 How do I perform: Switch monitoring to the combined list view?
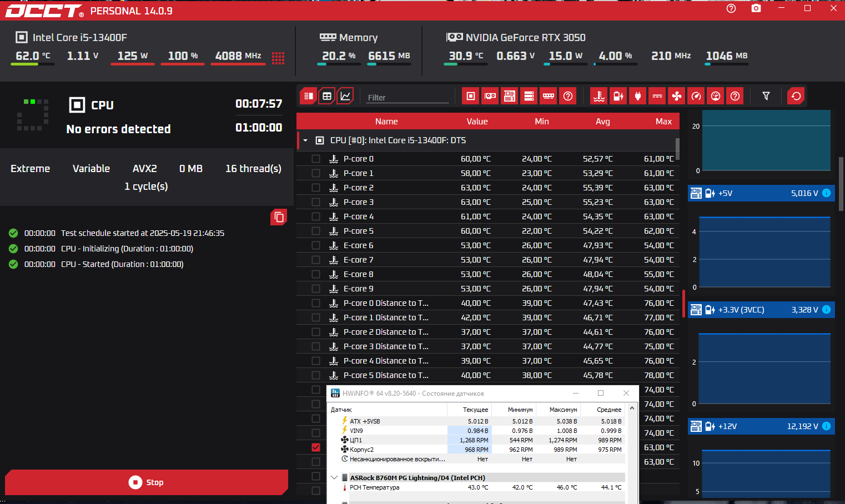tap(309, 96)
